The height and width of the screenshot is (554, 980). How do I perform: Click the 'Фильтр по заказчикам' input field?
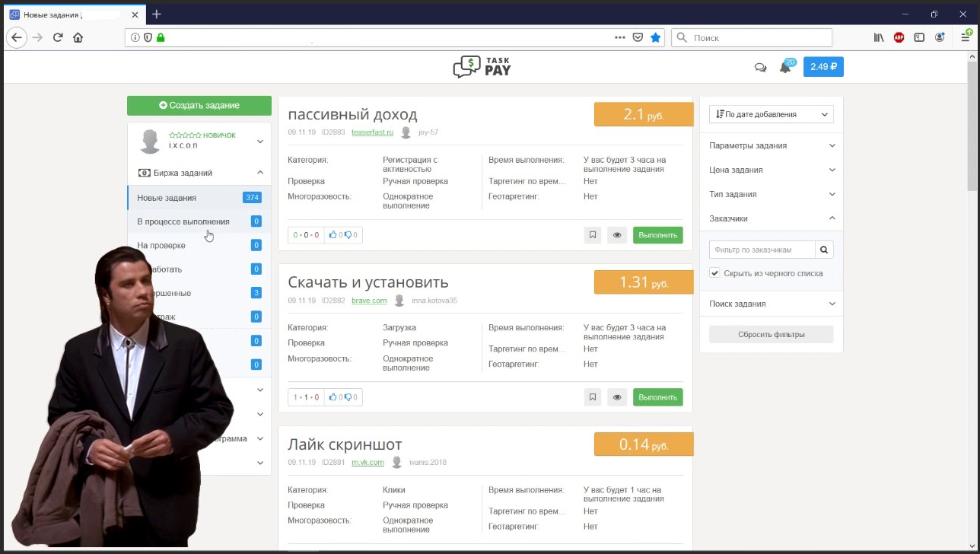tap(762, 249)
